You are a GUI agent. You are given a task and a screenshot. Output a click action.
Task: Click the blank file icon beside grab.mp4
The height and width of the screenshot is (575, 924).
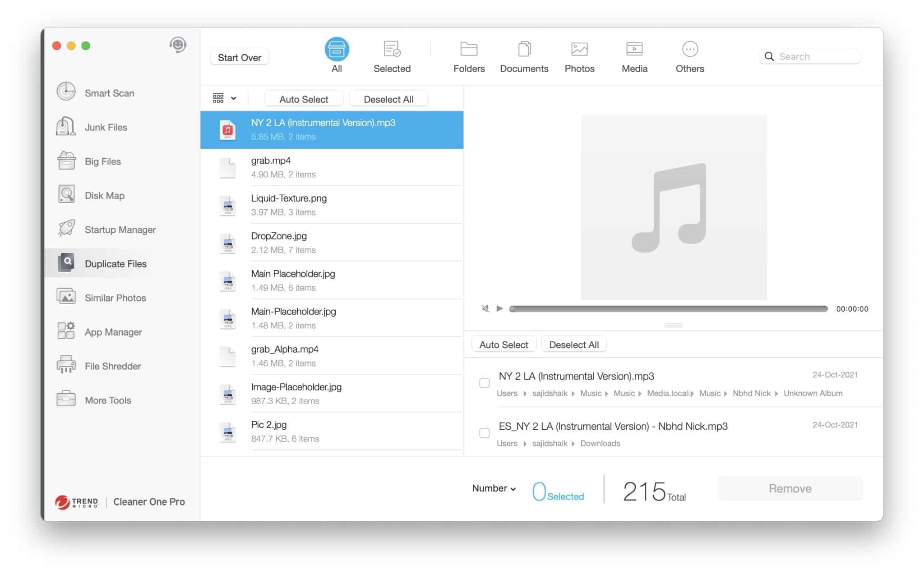point(227,168)
